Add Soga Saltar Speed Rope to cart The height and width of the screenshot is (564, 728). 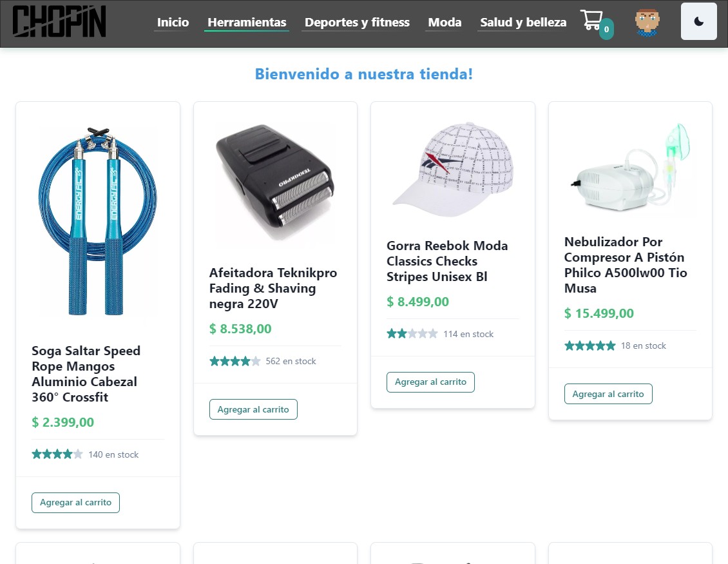click(75, 503)
